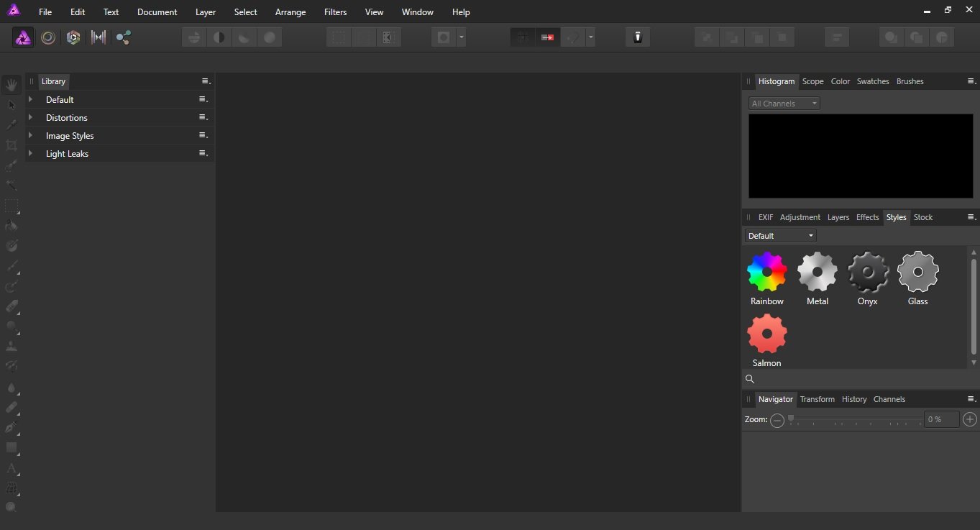Activate the View hand tool

point(12,84)
